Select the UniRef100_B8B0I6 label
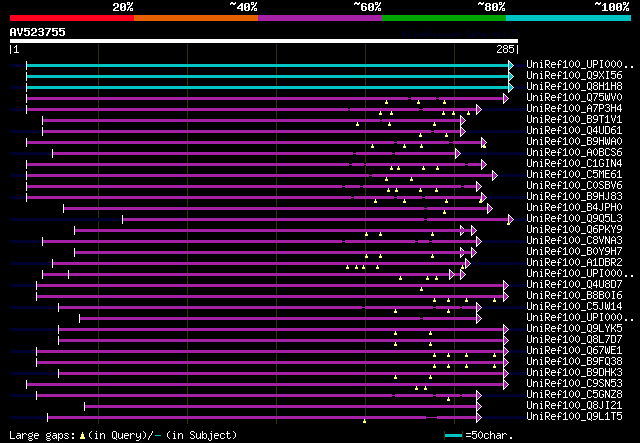The image size is (640, 443). pos(574,296)
